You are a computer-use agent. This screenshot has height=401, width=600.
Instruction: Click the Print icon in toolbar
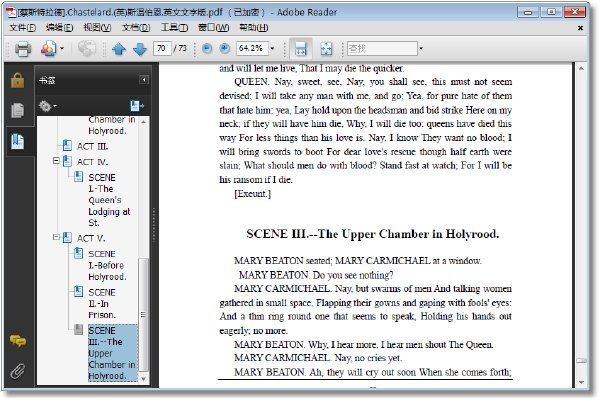[x=23, y=49]
